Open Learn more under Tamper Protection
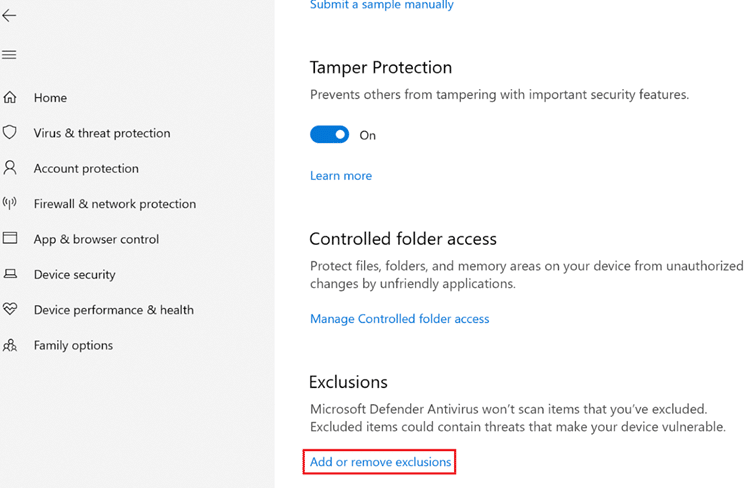This screenshot has width=748, height=488. (x=341, y=176)
